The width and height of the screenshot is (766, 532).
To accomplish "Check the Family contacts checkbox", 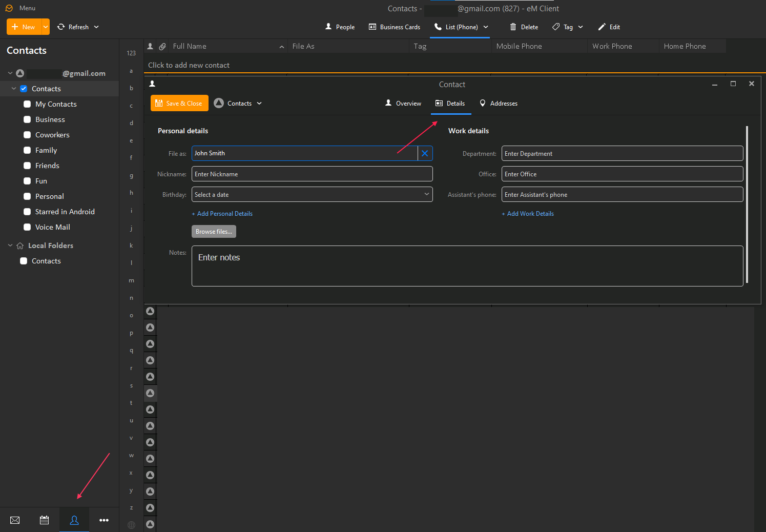I will [27, 150].
